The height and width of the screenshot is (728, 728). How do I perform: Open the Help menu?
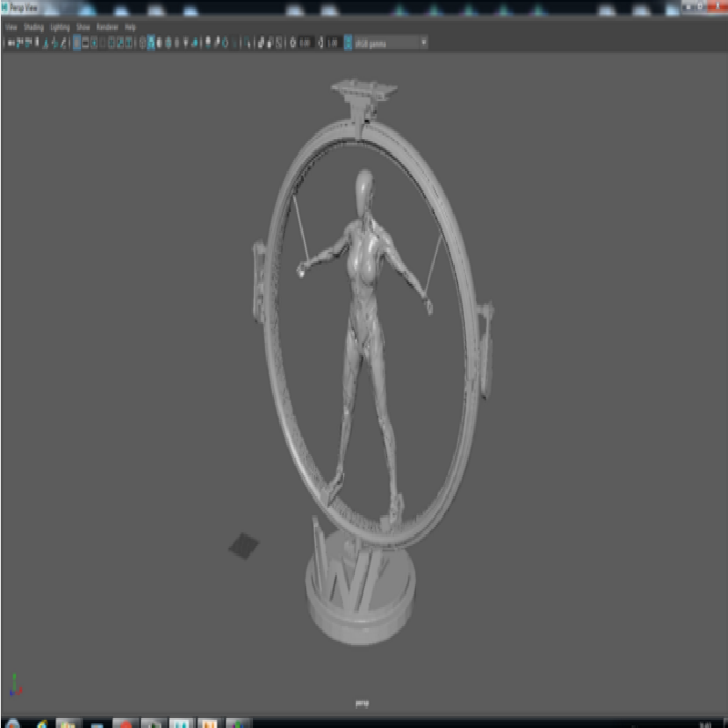point(130,28)
